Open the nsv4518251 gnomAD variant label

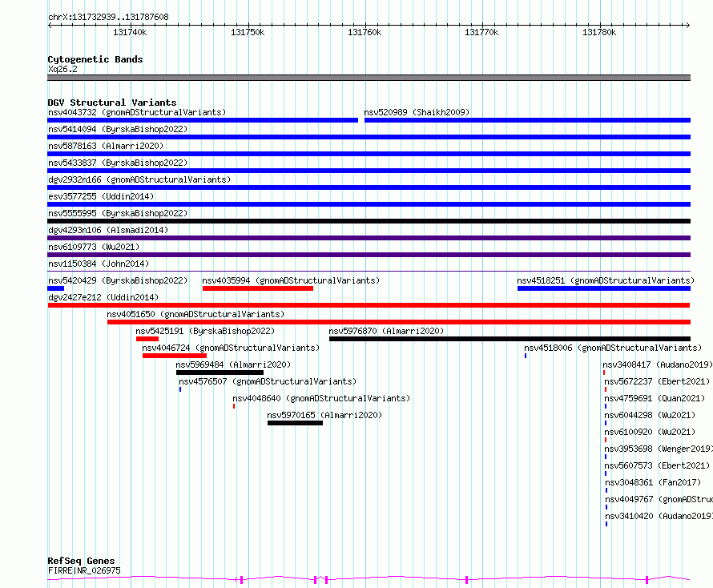pyautogui.click(x=606, y=280)
